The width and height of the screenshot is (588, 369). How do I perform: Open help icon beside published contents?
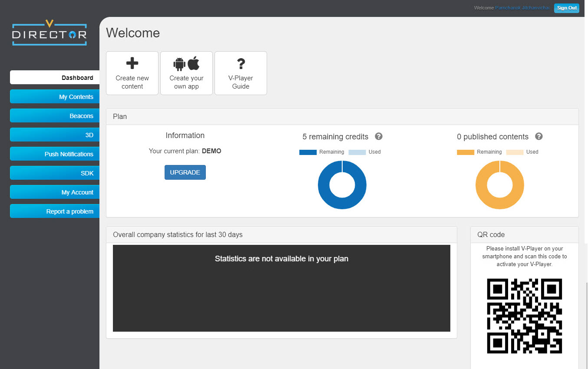[x=539, y=136]
